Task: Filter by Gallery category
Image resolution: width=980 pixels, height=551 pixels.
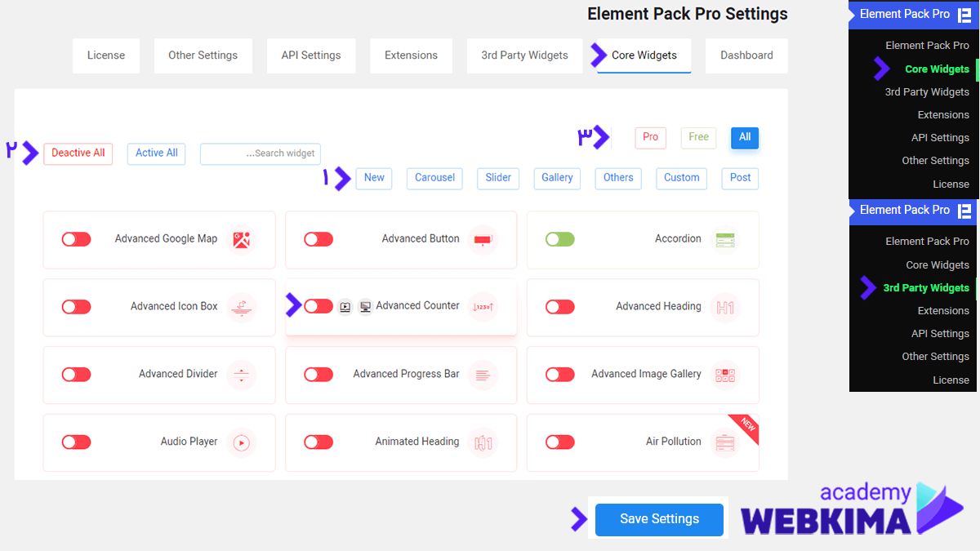Action: coord(557,178)
